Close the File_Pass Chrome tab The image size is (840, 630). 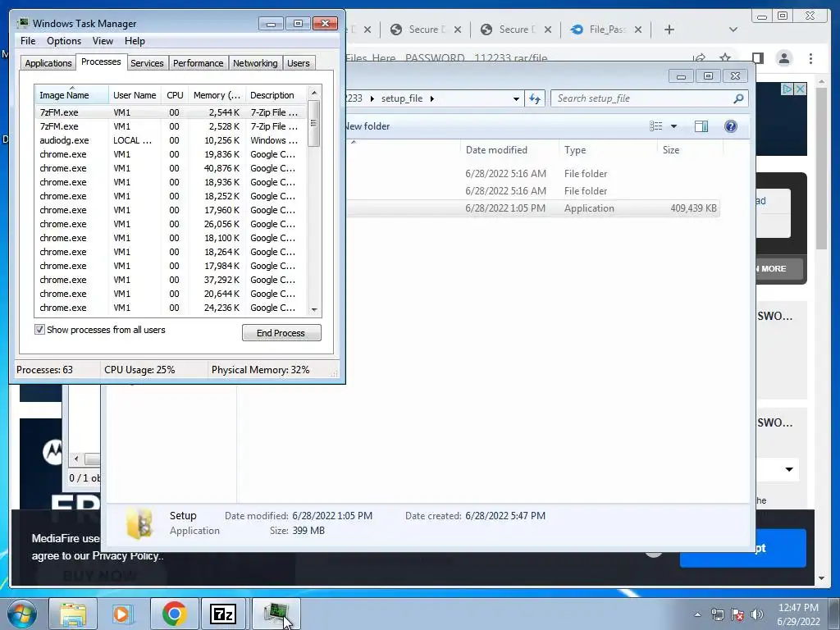638,30
